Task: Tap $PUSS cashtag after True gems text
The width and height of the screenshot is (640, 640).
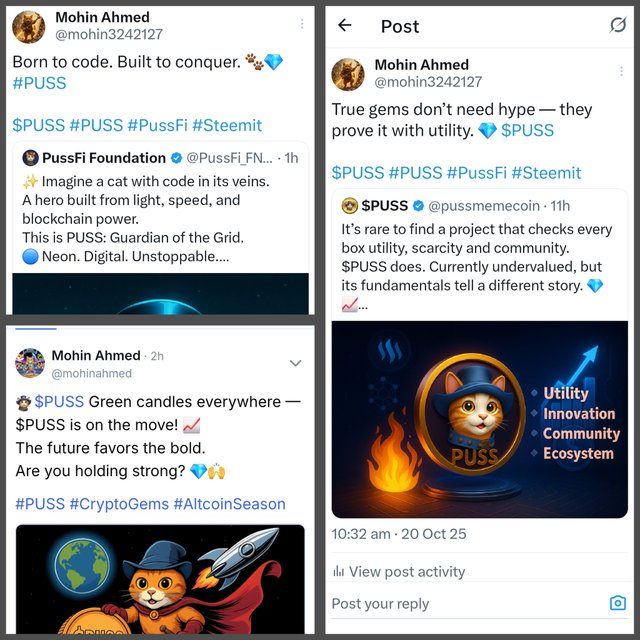Action: [x=527, y=131]
